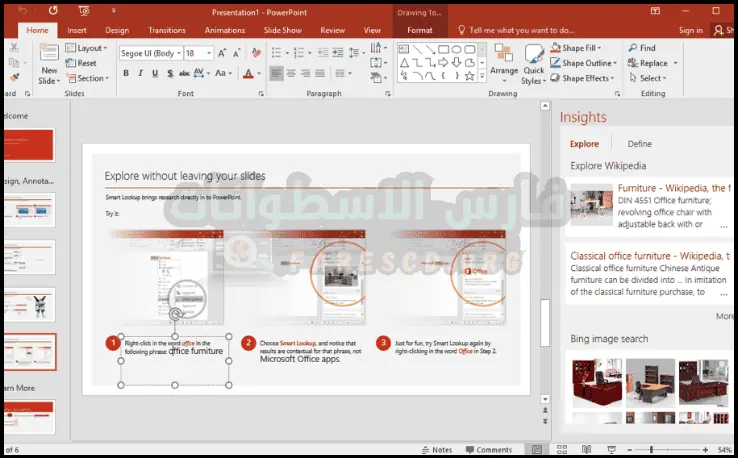Open Furniture - Wikipedia result
The height and width of the screenshot is (458, 738).
[x=674, y=188]
